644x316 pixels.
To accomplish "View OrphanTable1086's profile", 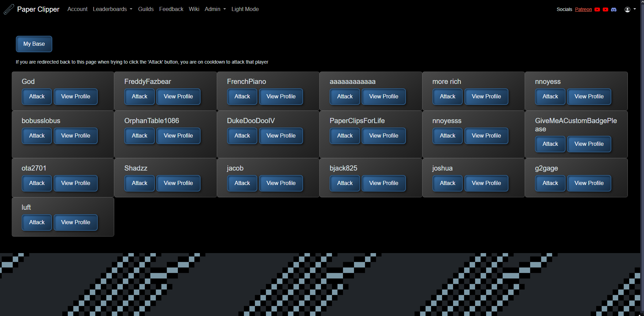I will tap(178, 136).
